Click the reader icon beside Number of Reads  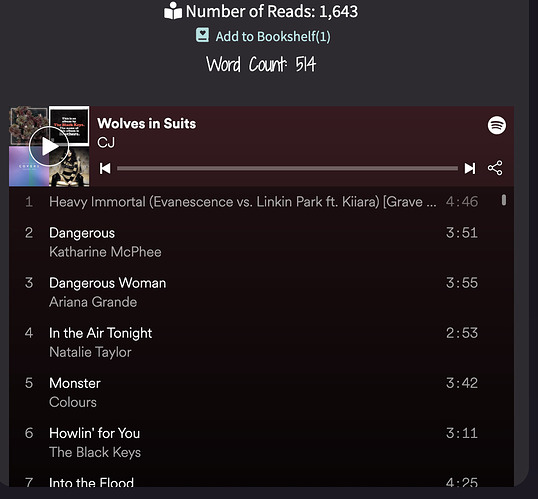[173, 11]
